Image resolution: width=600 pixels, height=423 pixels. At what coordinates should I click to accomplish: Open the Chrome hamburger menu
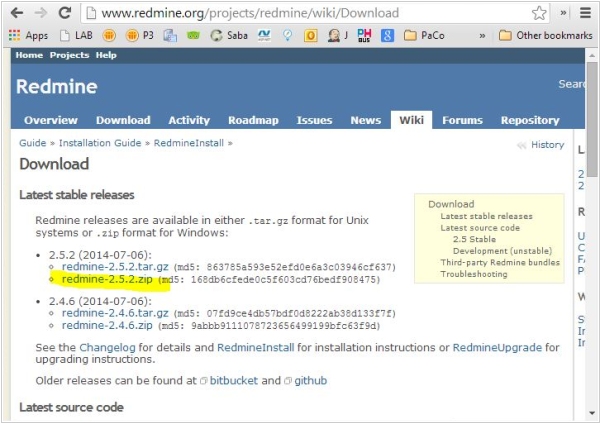coord(585,13)
